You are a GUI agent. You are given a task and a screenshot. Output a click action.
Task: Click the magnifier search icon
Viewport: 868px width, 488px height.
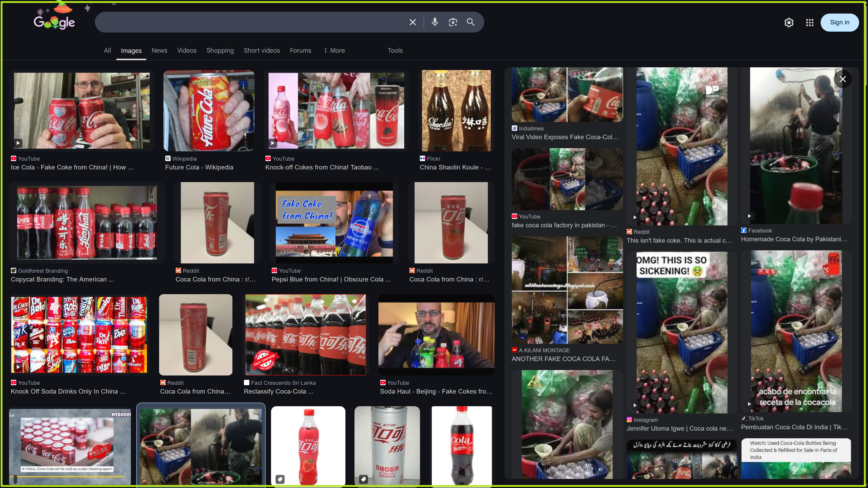coord(470,22)
